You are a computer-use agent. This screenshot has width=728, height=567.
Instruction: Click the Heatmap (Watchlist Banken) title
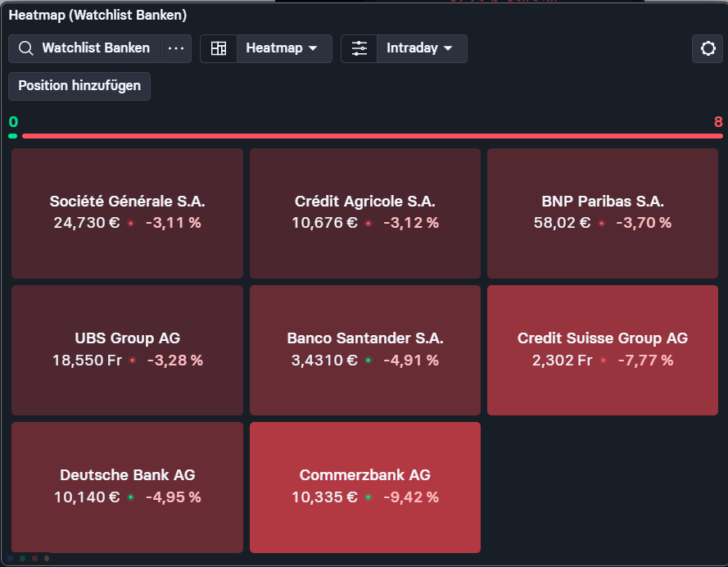(97, 16)
